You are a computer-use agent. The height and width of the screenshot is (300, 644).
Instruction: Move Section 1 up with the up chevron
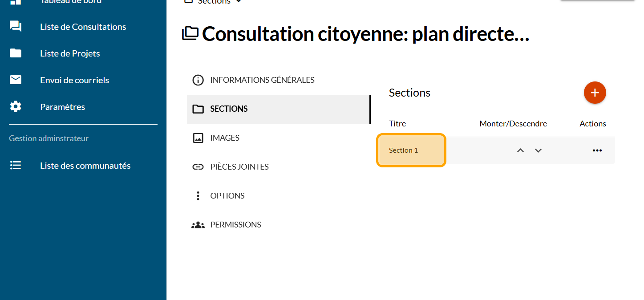520,150
